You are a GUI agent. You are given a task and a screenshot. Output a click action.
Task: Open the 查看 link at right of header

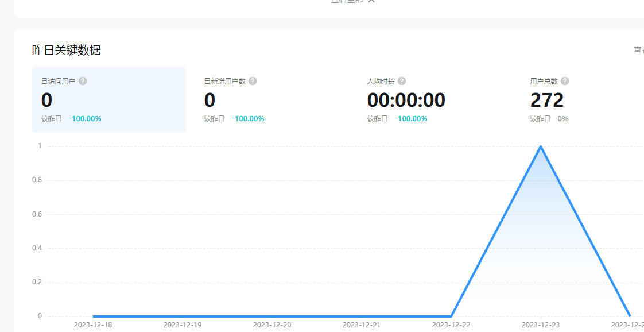[x=638, y=51]
